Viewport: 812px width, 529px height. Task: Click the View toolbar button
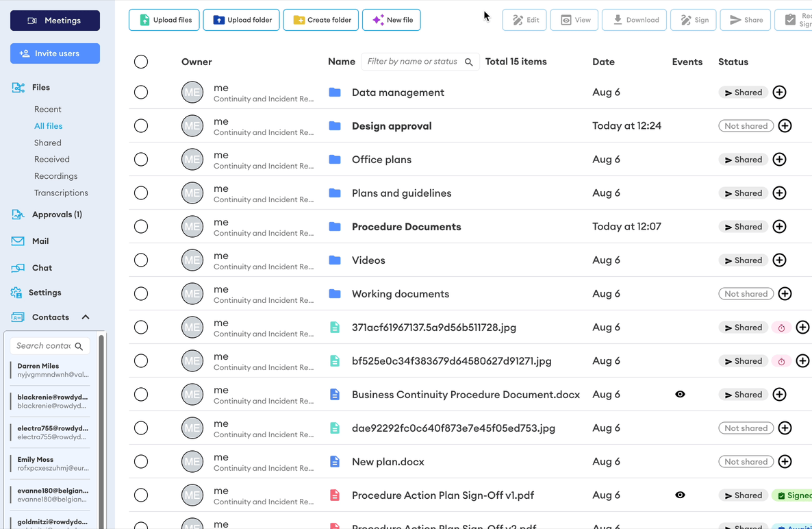tap(574, 20)
